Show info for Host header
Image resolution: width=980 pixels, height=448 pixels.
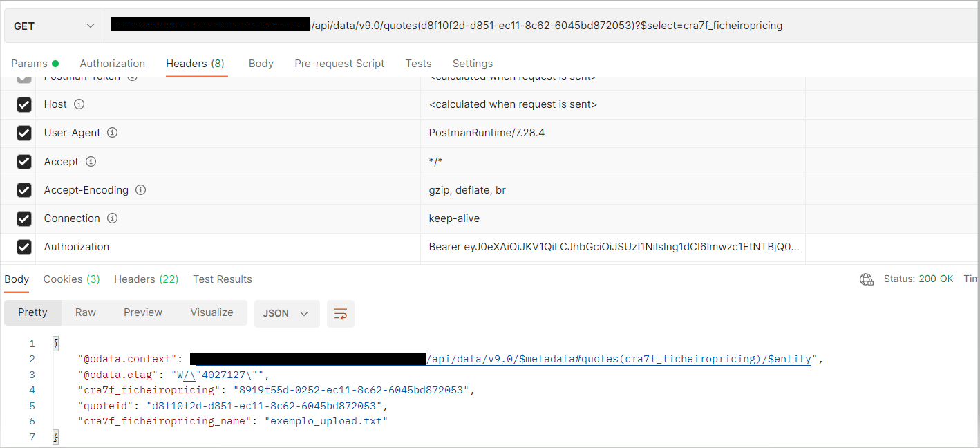pyautogui.click(x=79, y=104)
